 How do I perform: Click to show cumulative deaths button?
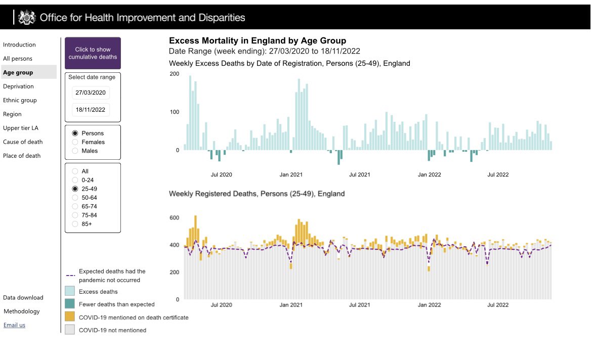[x=93, y=53]
